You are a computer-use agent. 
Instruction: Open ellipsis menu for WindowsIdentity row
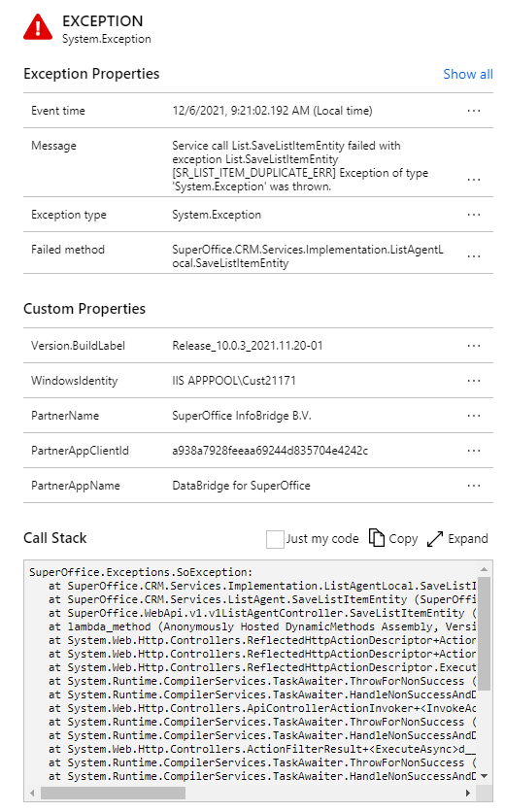473,381
